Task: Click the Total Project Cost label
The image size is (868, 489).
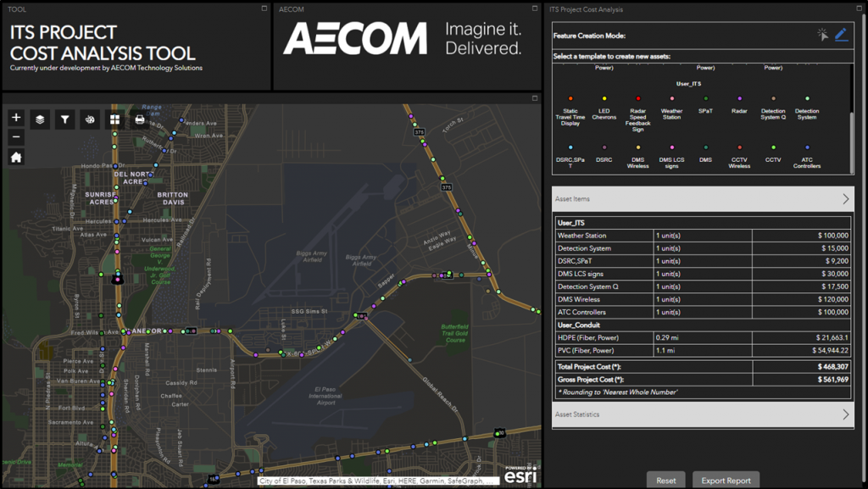Action: [x=589, y=367]
